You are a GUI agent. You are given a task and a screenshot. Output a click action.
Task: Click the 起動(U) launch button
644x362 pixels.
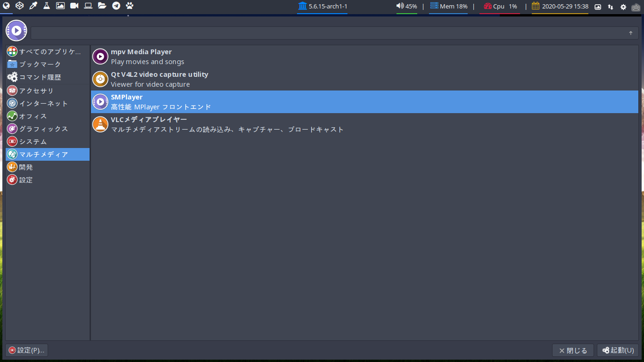click(x=618, y=350)
